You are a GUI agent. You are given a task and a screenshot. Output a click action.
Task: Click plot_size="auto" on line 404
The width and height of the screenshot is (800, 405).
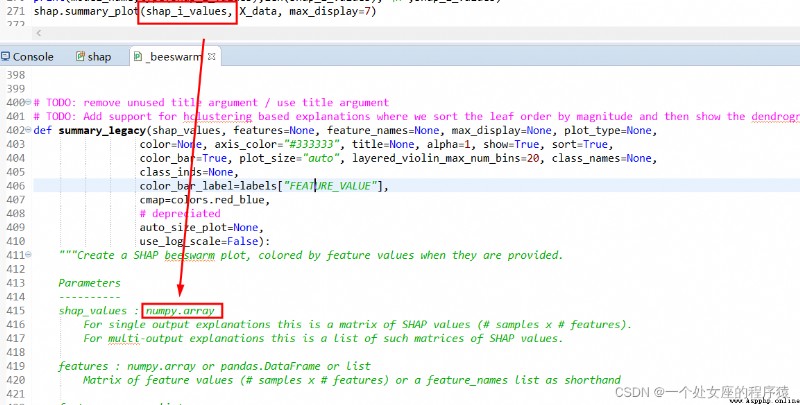coord(290,158)
